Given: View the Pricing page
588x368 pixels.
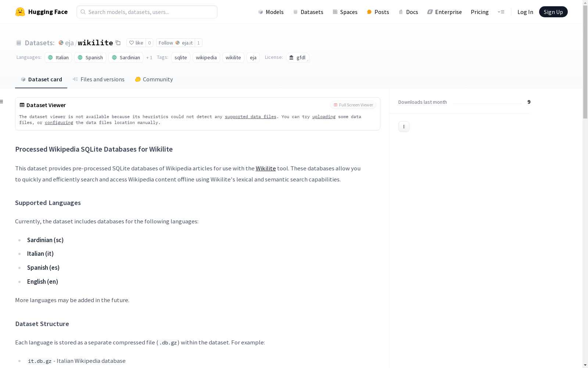Looking at the screenshot, I should [x=480, y=12].
